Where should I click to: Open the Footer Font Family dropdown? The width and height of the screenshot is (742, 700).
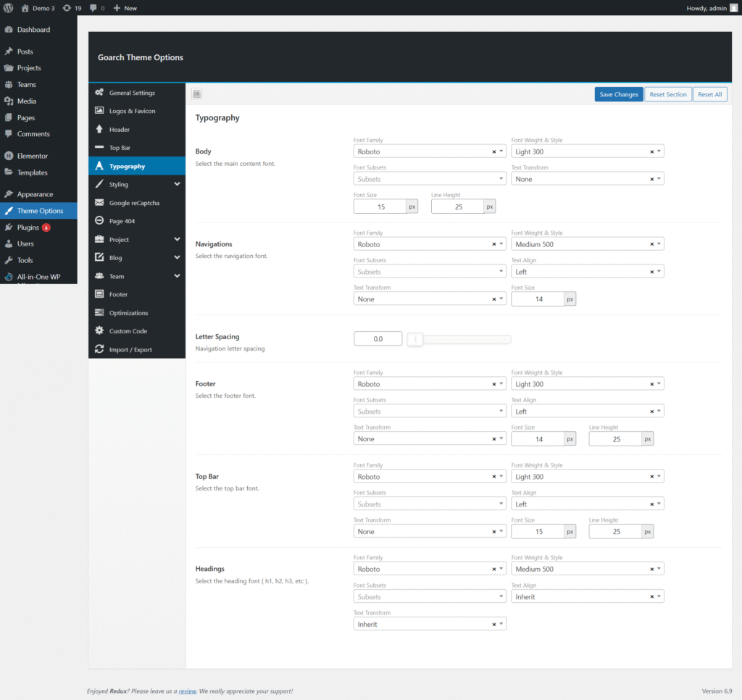click(x=430, y=384)
